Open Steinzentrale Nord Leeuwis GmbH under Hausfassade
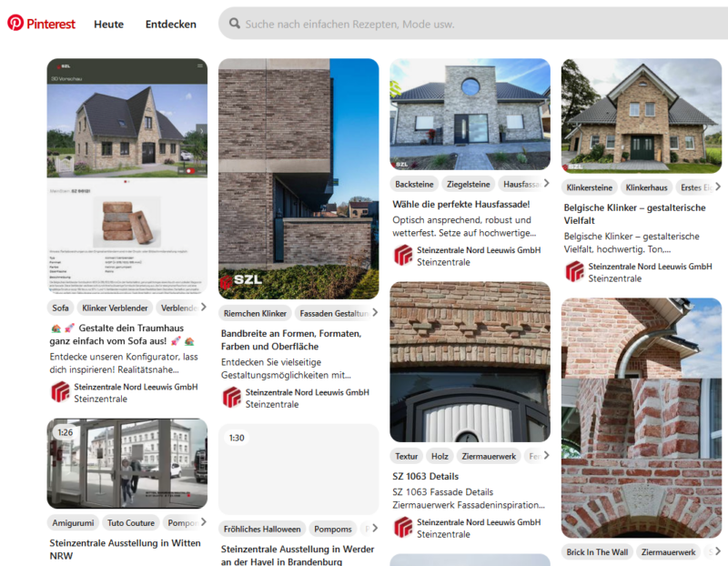Image resolution: width=728 pixels, height=566 pixels. click(x=479, y=250)
